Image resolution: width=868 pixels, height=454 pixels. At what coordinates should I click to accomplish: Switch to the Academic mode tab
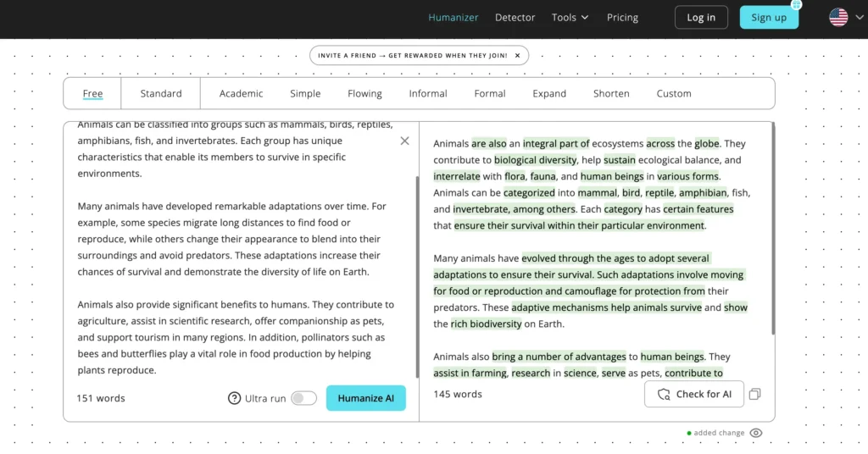tap(241, 93)
